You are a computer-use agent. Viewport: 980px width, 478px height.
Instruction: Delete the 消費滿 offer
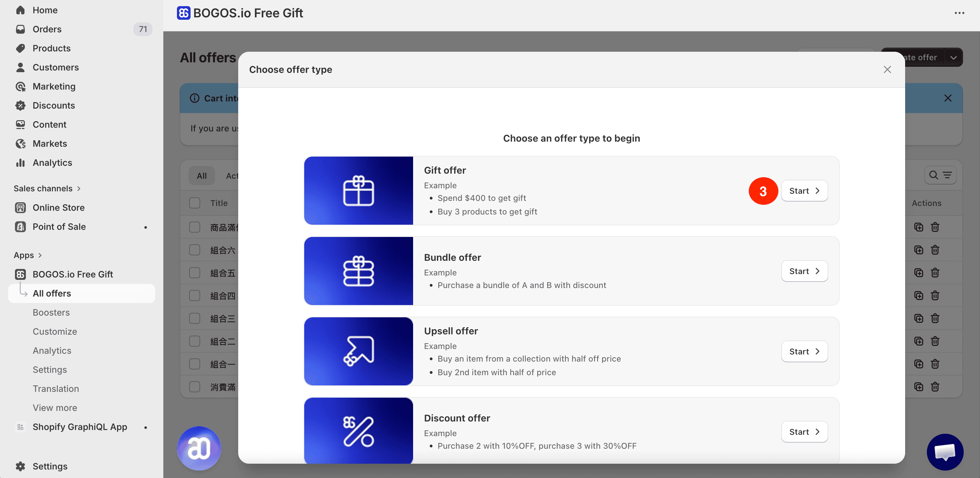tap(935, 387)
